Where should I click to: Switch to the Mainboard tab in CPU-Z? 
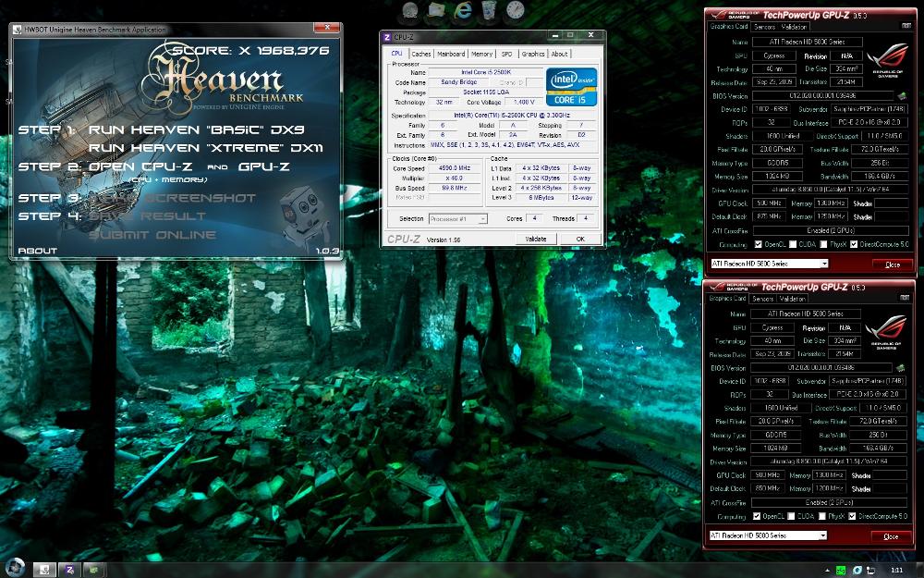(x=451, y=54)
